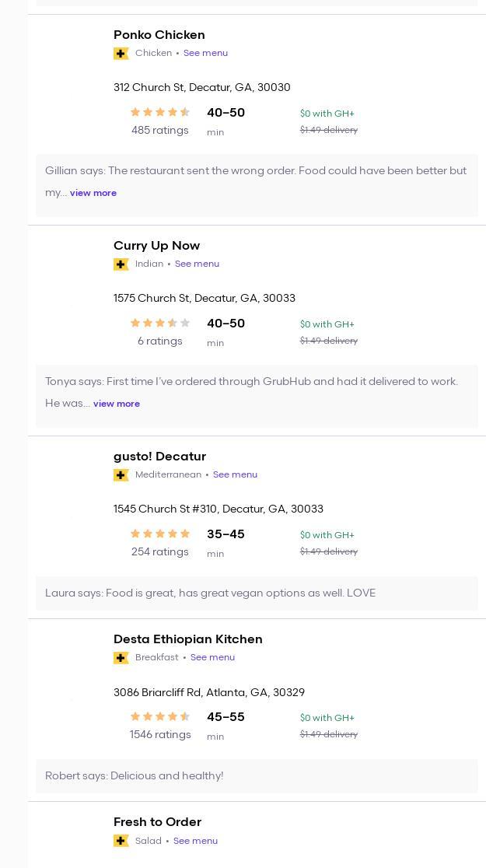Open See menu for Fresh to Order
The height and width of the screenshot is (868, 486).
195,841
